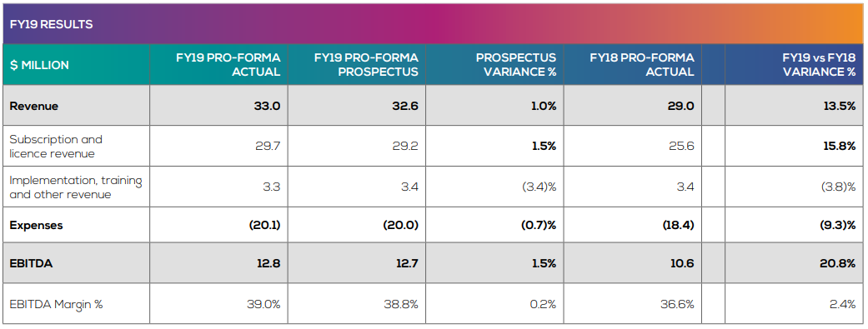Image resolution: width=868 pixels, height=329 pixels.
Task: Click the EBITDA row label
Action: point(31,264)
